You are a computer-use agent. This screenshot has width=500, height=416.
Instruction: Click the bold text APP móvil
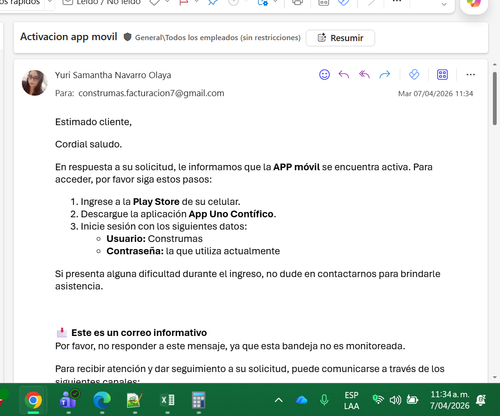[x=296, y=167]
